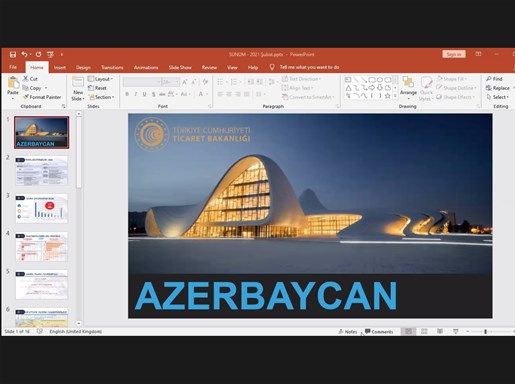
Task: Click the Cut scissors icon
Action: [26, 79]
